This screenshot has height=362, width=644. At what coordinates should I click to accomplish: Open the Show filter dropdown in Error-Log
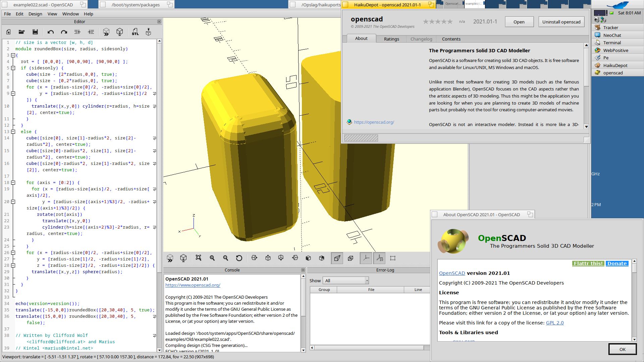346,281
